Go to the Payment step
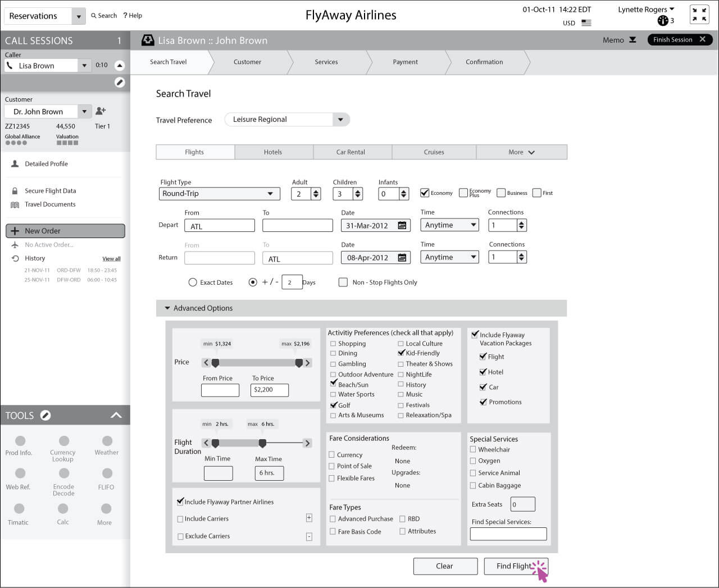The image size is (719, 588). pyautogui.click(x=406, y=62)
